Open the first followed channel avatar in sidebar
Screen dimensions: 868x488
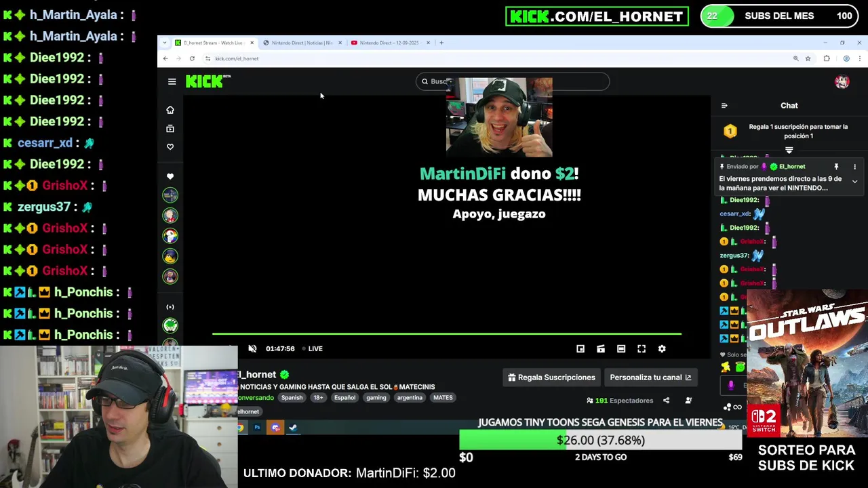click(170, 195)
